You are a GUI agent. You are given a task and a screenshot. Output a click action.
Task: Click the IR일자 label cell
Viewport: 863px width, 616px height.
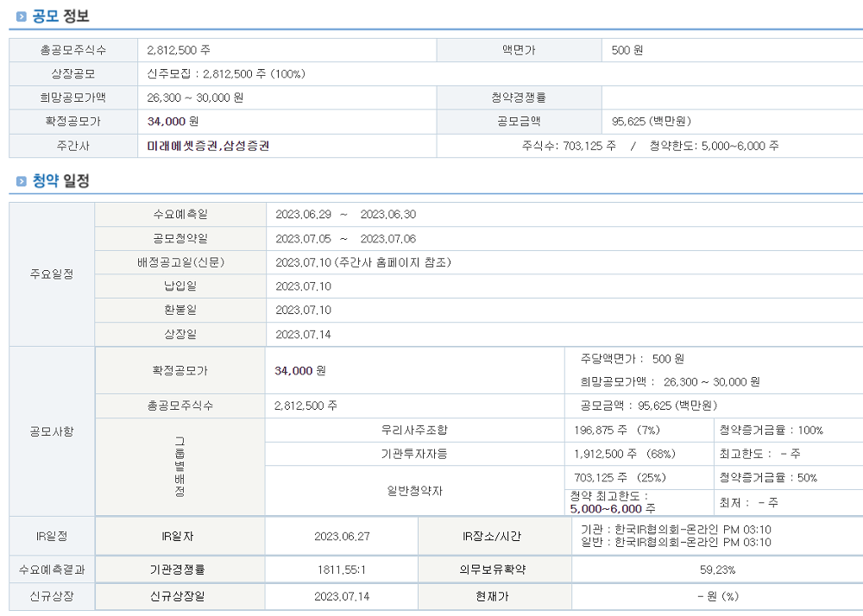[x=180, y=537]
